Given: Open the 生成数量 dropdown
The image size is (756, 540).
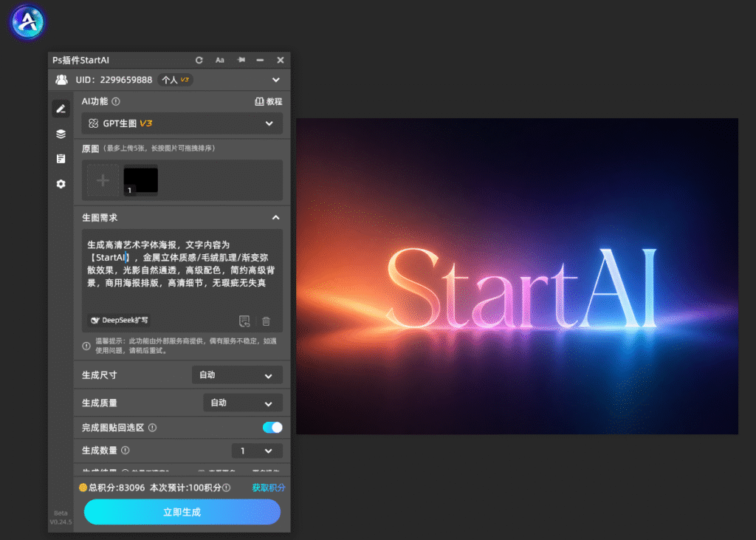Looking at the screenshot, I should (x=257, y=451).
